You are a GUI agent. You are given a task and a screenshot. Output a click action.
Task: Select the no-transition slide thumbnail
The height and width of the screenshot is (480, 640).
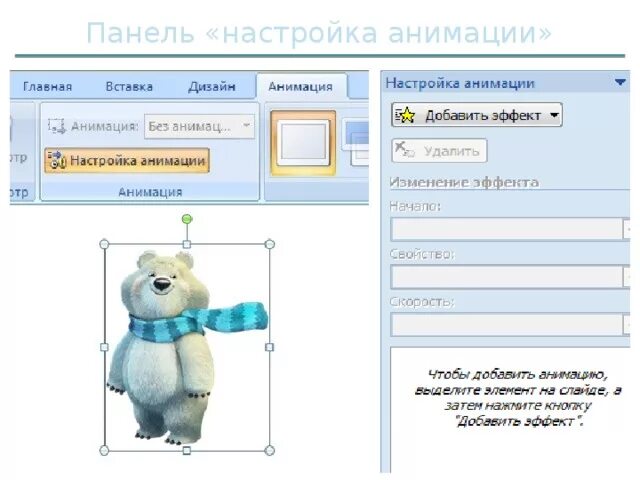click(303, 142)
